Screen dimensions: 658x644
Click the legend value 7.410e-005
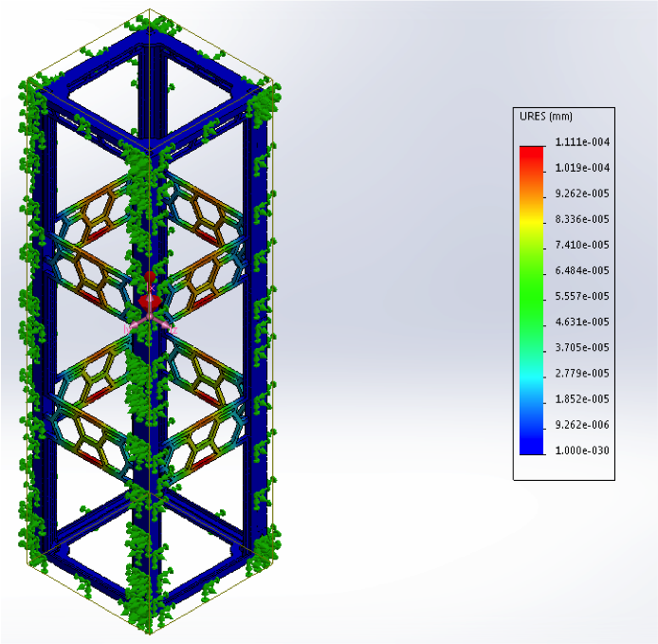582,245
